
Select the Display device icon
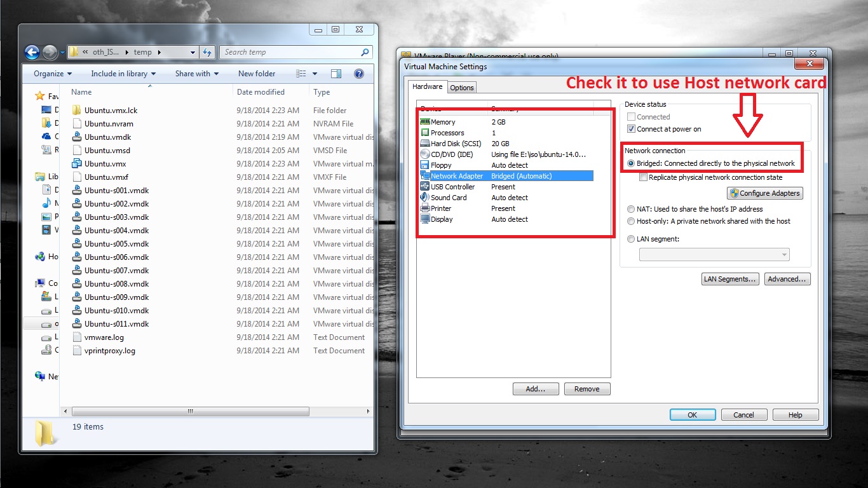425,219
